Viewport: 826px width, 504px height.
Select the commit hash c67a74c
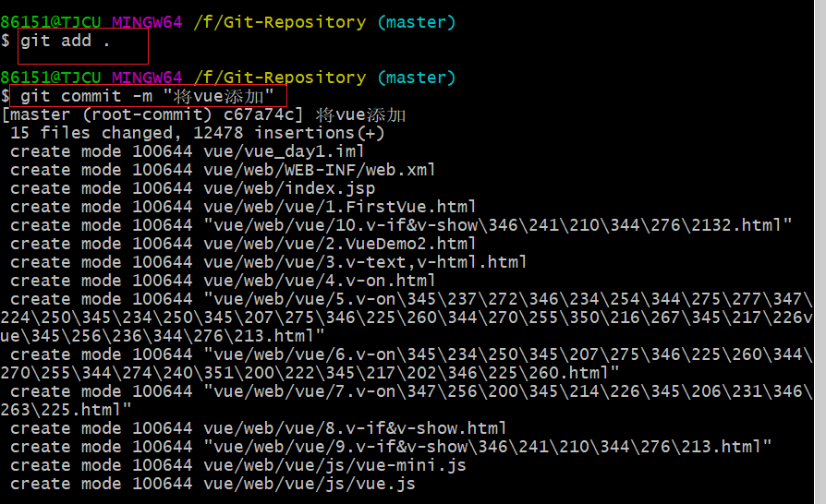pos(263,114)
